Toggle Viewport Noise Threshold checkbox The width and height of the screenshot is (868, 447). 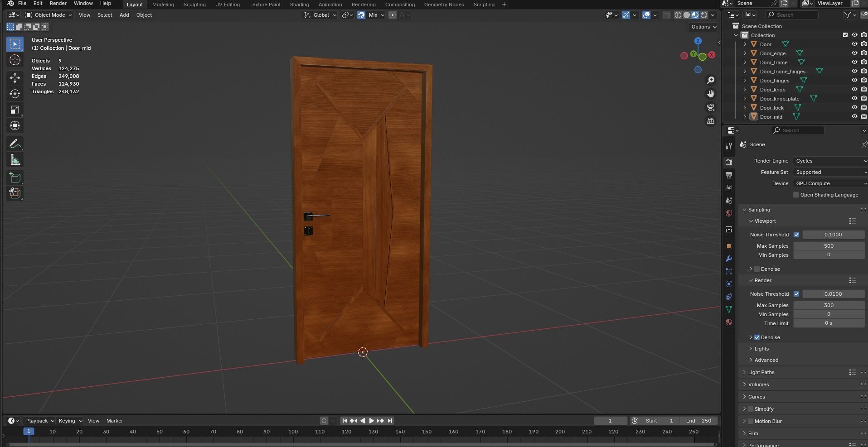[796, 235]
